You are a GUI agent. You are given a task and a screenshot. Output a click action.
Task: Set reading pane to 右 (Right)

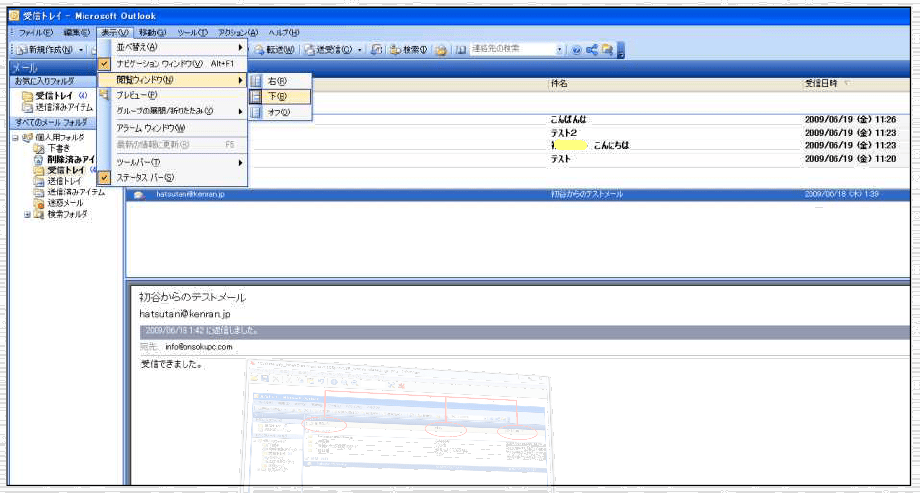(280, 82)
